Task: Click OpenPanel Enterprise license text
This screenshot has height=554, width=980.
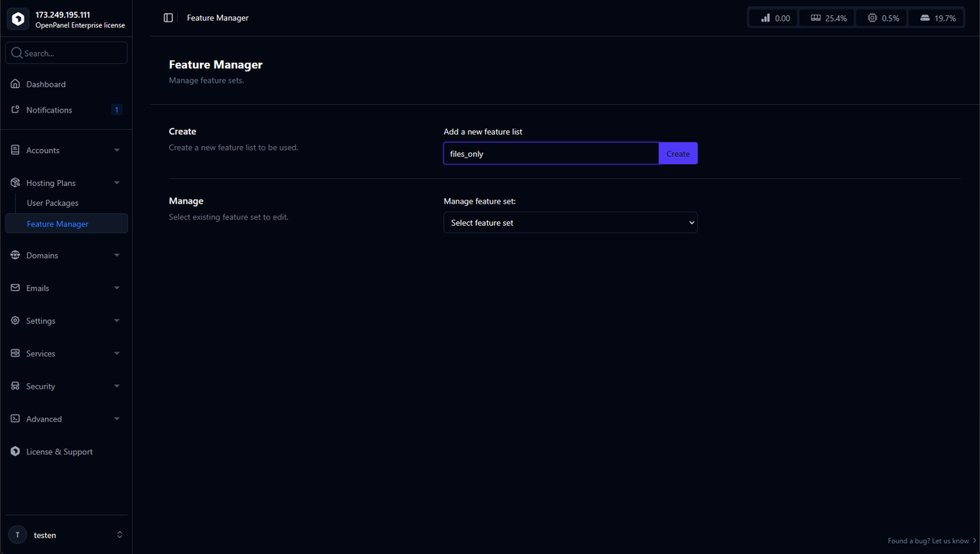Action: (x=80, y=25)
